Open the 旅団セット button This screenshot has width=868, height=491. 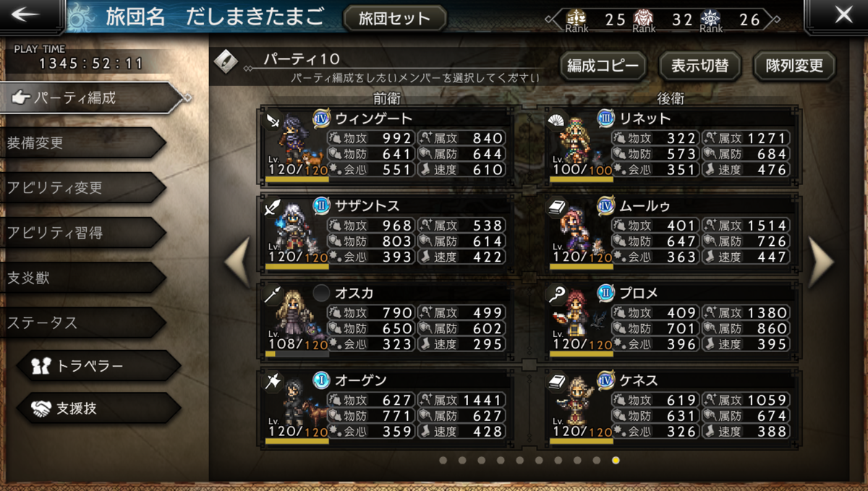point(394,18)
